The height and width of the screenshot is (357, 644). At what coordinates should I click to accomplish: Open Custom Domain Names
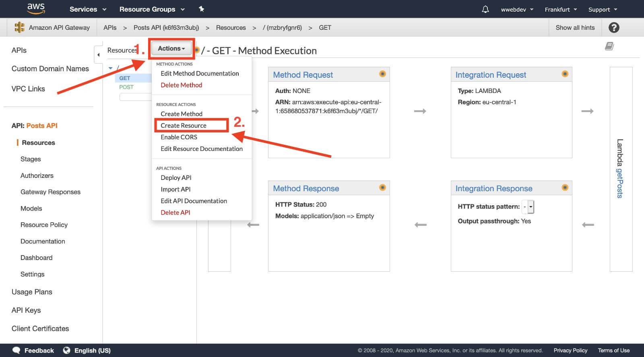[x=50, y=69]
